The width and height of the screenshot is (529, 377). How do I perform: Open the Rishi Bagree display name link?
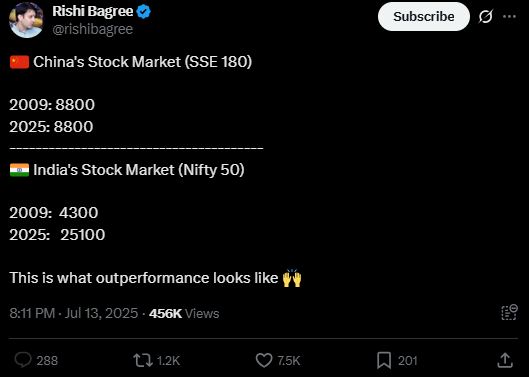(93, 11)
